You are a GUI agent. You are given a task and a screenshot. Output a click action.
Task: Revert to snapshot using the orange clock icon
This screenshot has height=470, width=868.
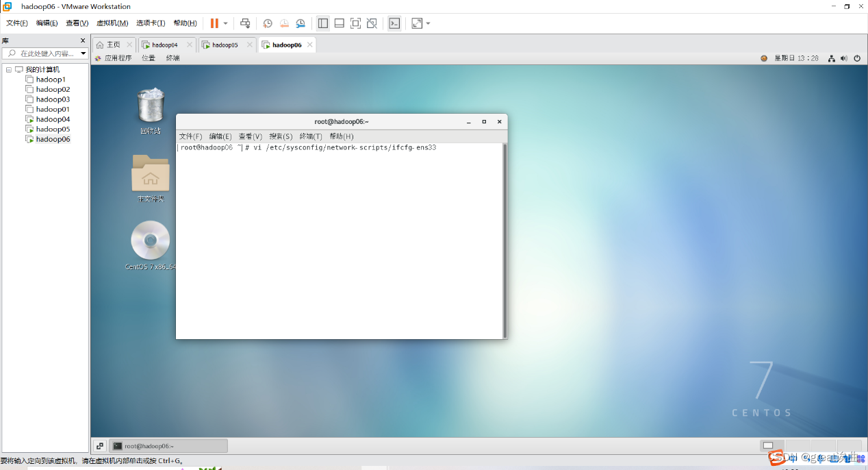tap(284, 23)
